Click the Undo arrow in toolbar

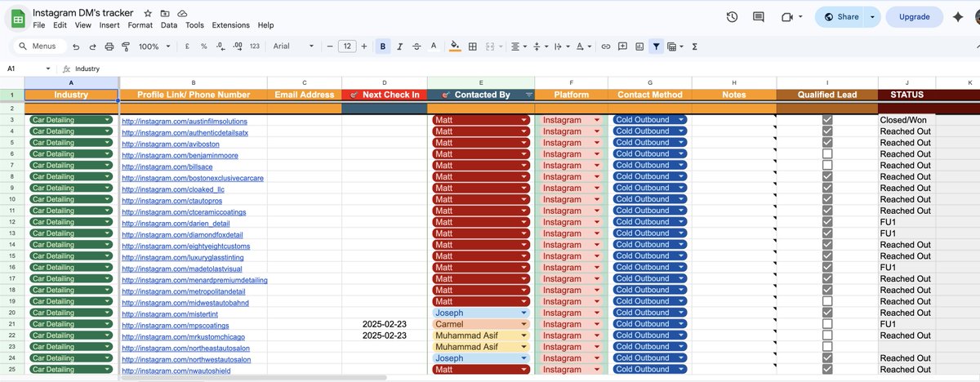[76, 47]
